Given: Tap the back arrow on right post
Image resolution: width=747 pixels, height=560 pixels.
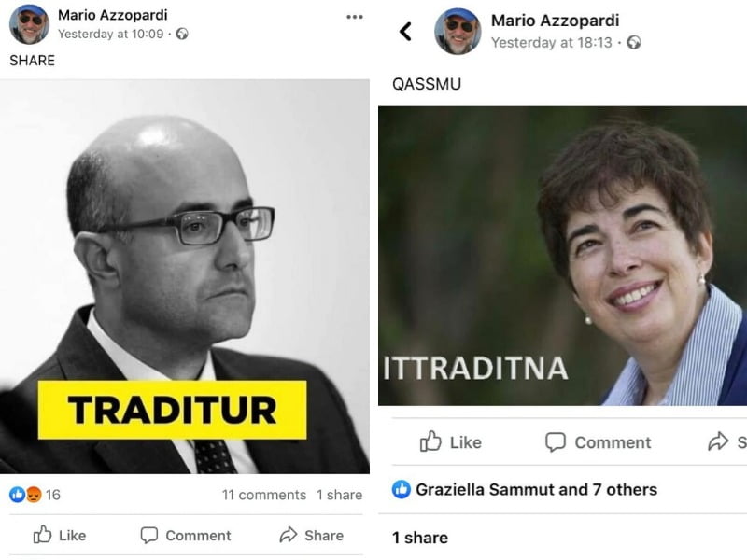Looking at the screenshot, I should click(x=405, y=32).
